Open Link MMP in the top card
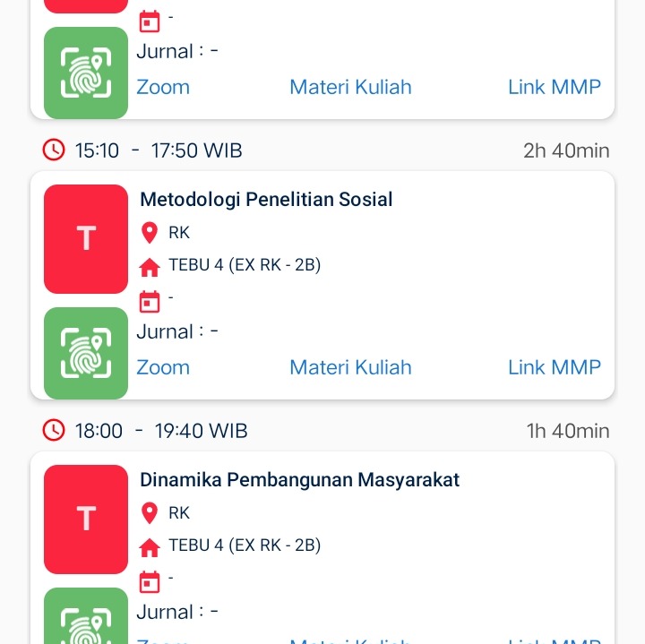 (x=554, y=87)
